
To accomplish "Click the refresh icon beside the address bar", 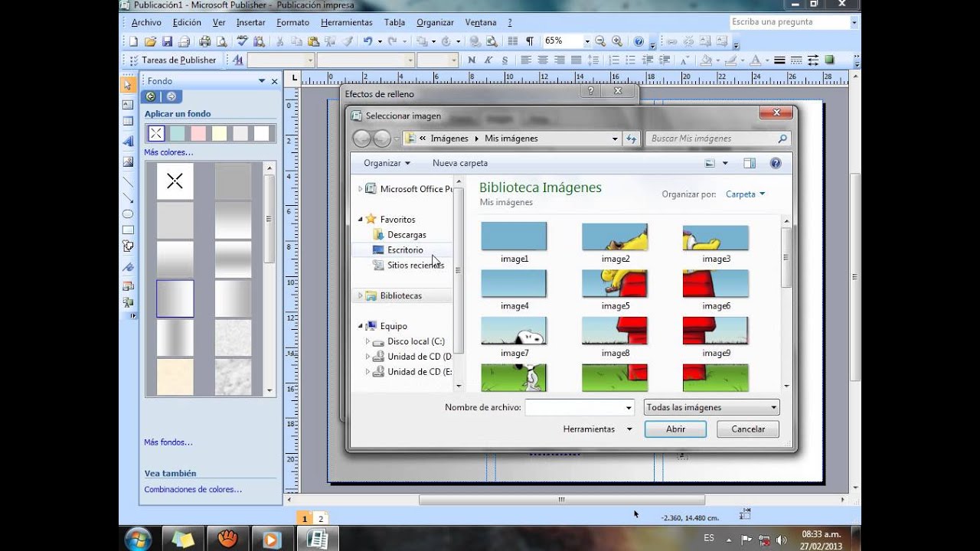I will point(632,139).
